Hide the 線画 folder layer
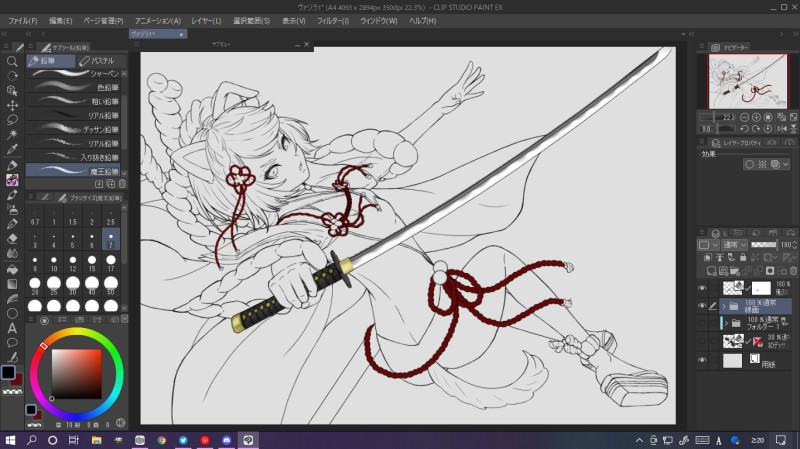The height and width of the screenshot is (449, 800). pos(701,306)
